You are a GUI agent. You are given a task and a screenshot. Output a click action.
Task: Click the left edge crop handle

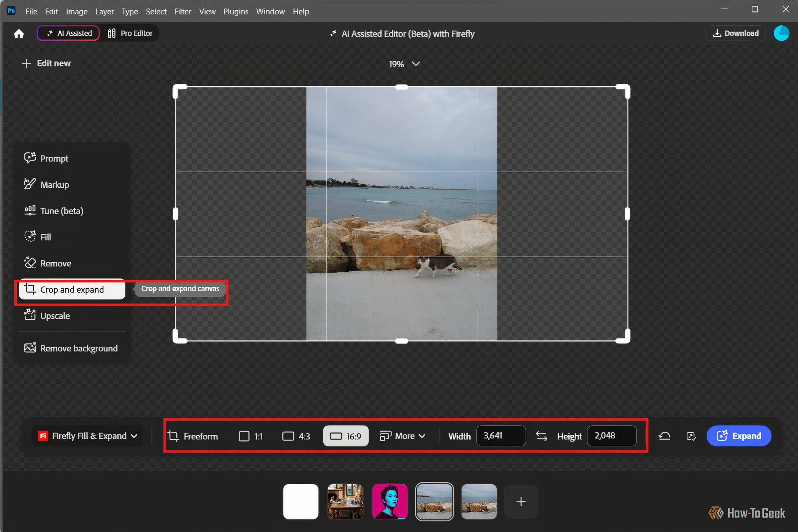coord(175,214)
